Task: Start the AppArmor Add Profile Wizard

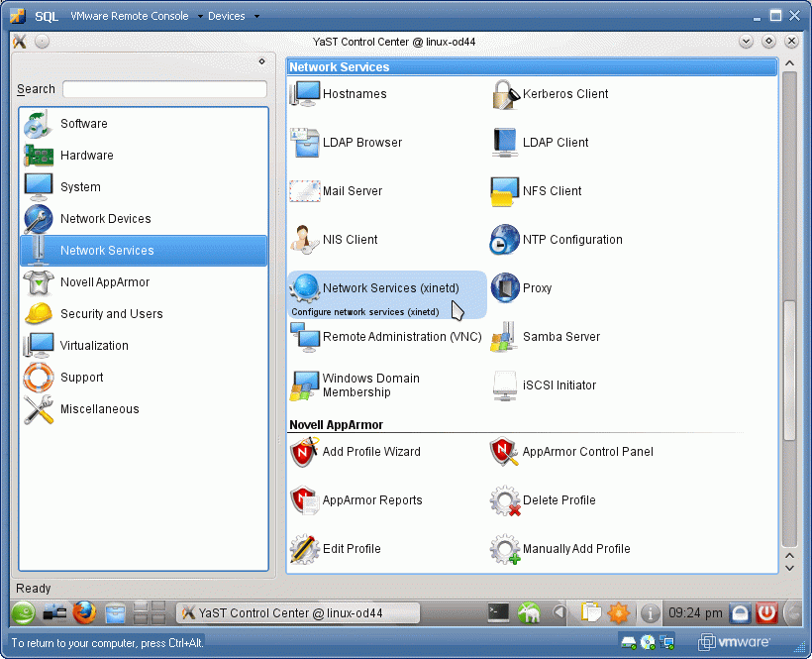Action: [x=355, y=452]
